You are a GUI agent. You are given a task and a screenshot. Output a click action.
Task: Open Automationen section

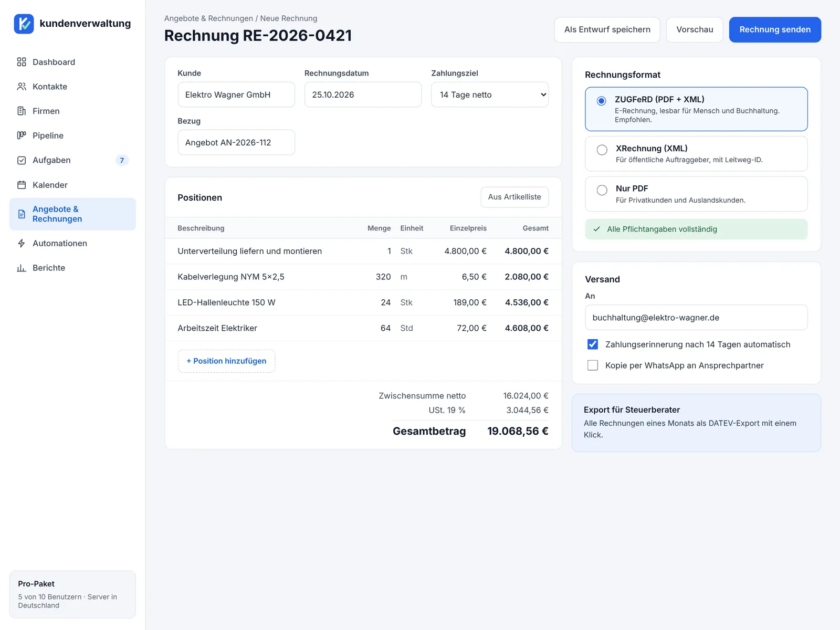(72, 243)
